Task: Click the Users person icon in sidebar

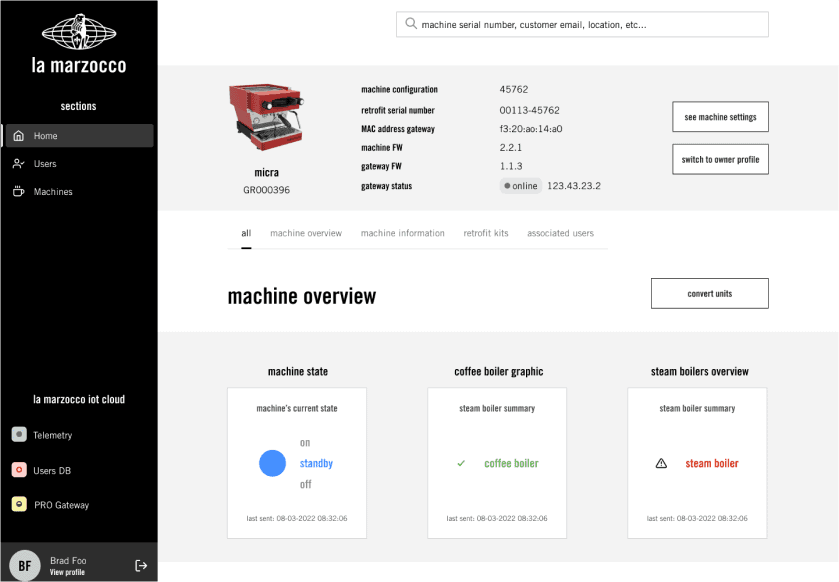Action: click(x=19, y=164)
